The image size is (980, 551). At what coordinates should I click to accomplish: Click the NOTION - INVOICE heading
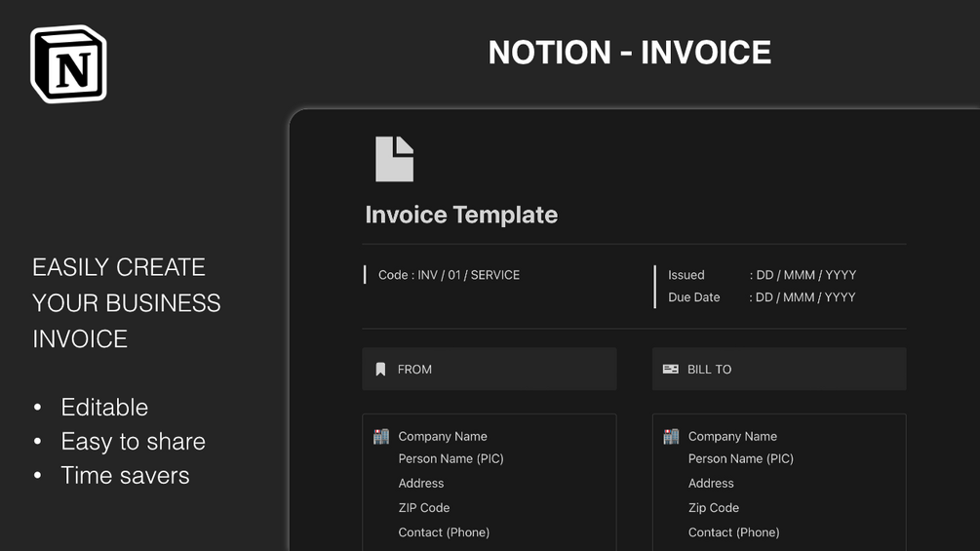click(629, 52)
